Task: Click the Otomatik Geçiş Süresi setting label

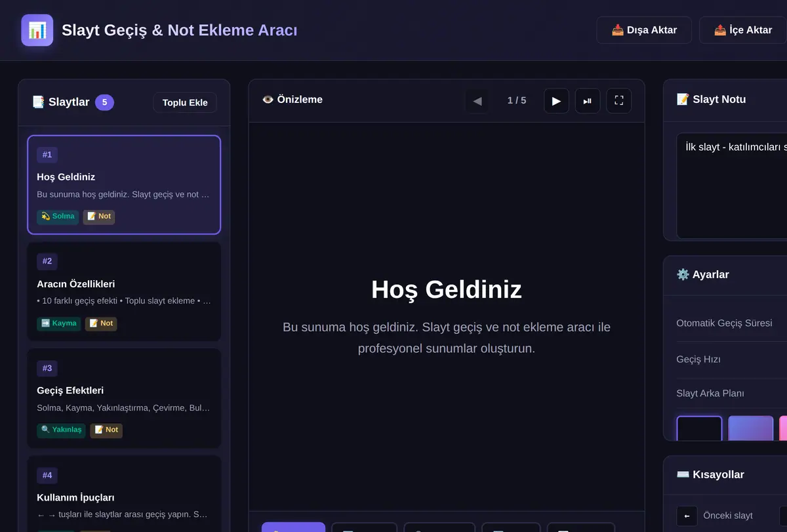Action: [724, 323]
